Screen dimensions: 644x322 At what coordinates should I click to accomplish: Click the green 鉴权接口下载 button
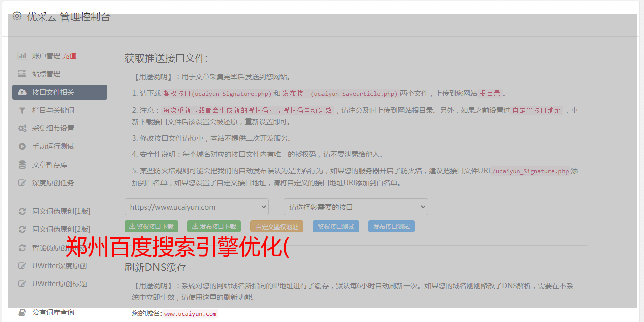(151, 226)
